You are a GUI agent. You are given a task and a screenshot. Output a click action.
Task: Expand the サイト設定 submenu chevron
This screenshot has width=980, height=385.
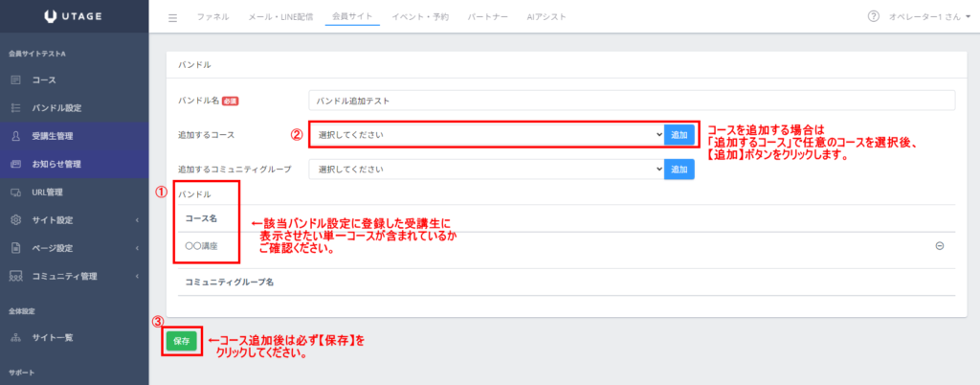click(136, 220)
